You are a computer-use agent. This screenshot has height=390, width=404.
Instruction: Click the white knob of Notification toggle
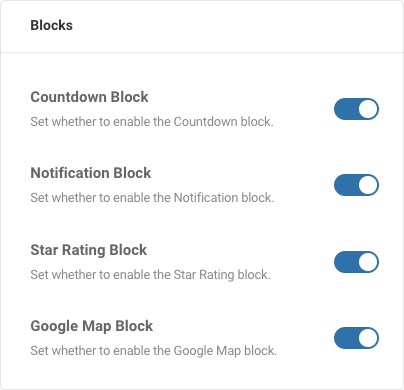click(368, 185)
